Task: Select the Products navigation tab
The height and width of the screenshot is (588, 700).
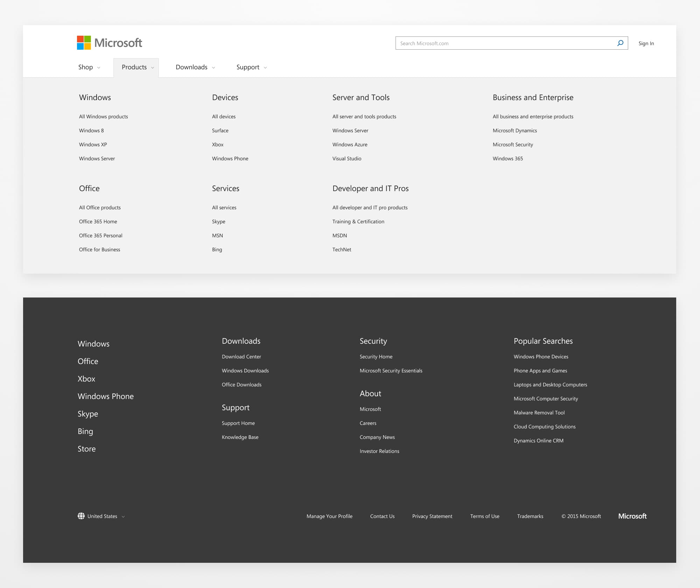Action: click(x=136, y=68)
